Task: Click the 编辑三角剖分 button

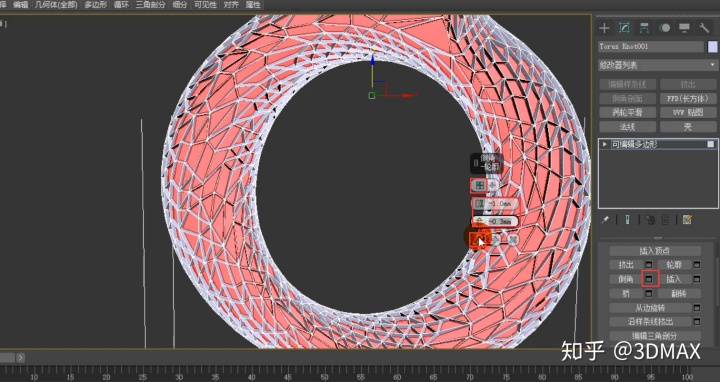Action: (655, 336)
